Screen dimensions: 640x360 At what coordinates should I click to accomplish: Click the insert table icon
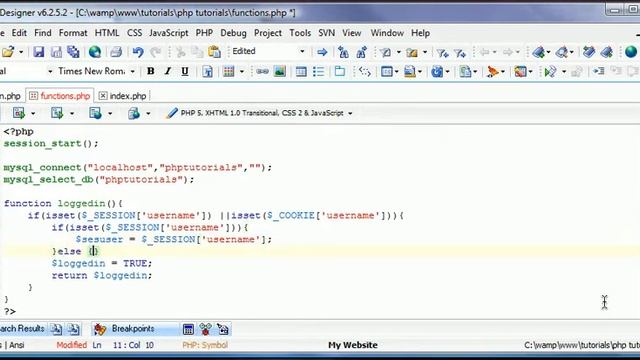[x=301, y=72]
